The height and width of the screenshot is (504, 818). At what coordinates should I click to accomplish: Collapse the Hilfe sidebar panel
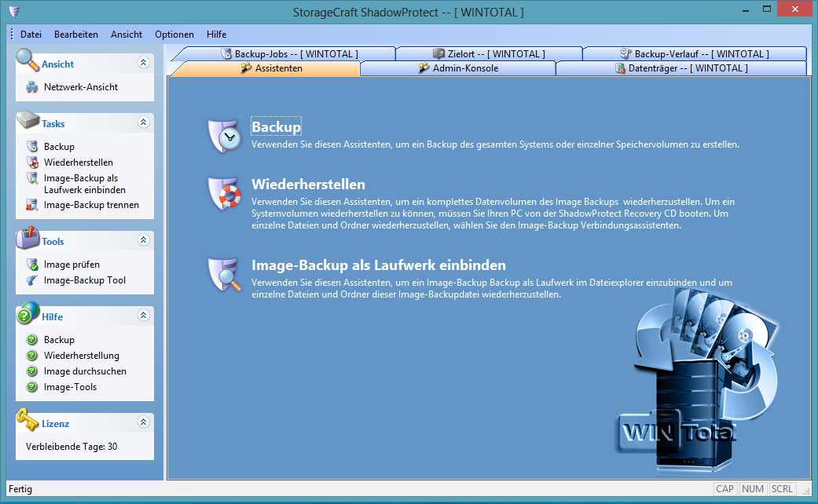(x=144, y=316)
